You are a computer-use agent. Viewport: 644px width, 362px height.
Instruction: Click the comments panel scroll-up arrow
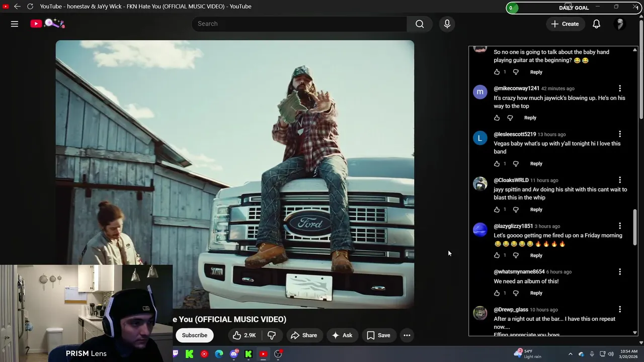[635, 49]
